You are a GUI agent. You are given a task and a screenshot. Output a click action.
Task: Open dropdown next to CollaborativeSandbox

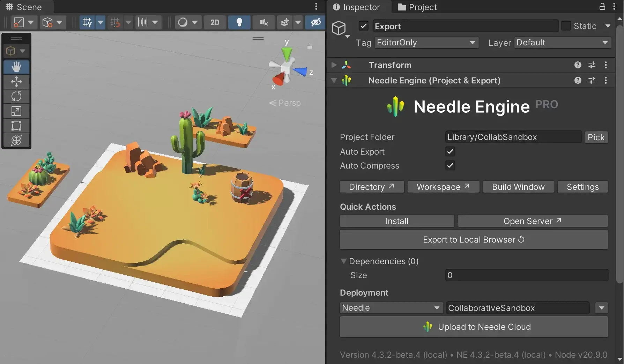pyautogui.click(x=602, y=308)
